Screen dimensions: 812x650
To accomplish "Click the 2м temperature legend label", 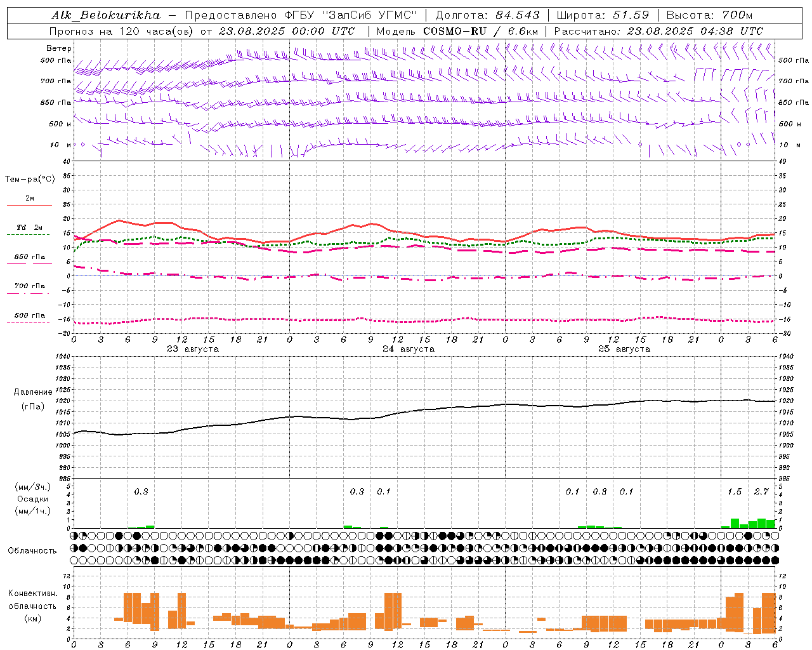I will pyautogui.click(x=30, y=199).
